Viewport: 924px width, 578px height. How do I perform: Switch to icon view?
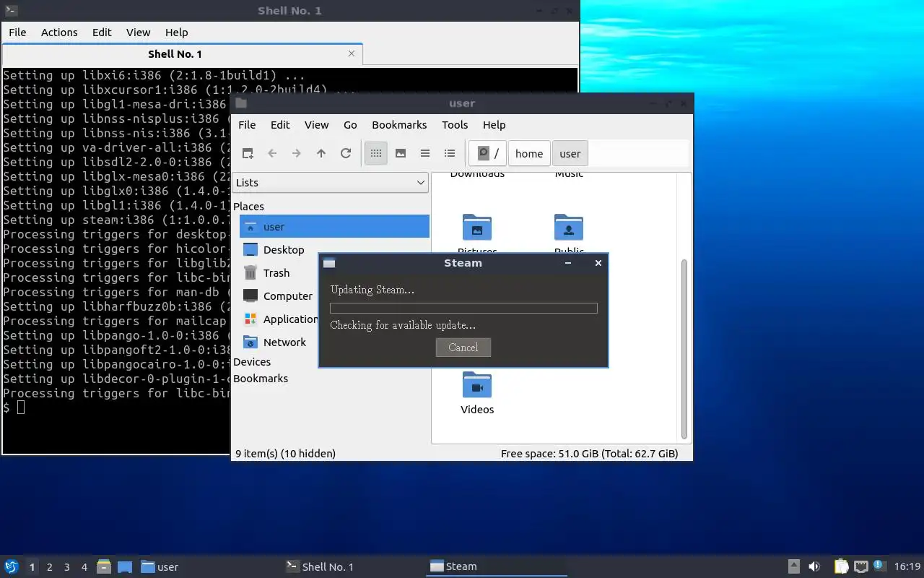[x=376, y=153]
